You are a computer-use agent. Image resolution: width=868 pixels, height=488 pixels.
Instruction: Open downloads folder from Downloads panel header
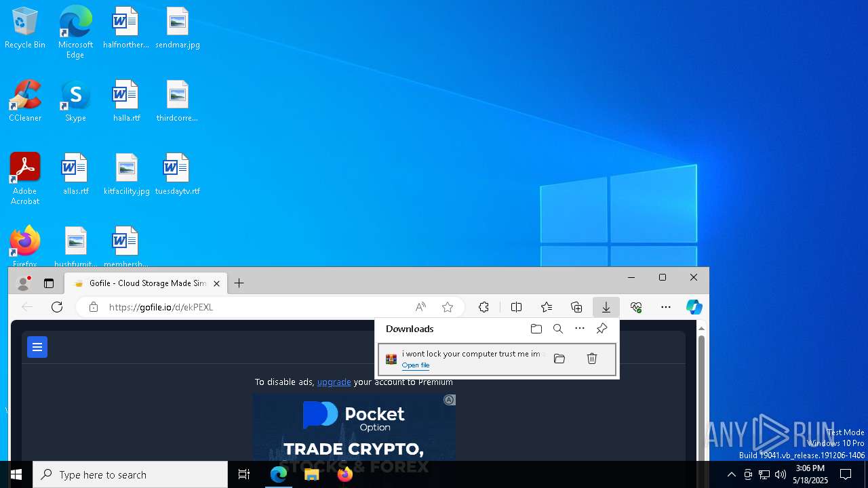(536, 329)
